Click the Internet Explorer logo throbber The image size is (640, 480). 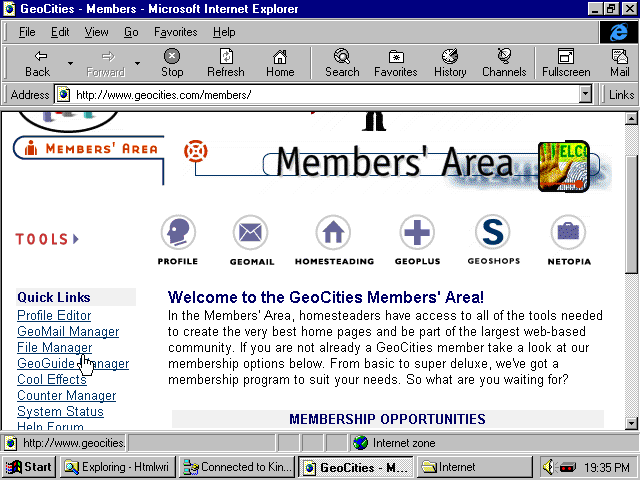click(x=618, y=32)
